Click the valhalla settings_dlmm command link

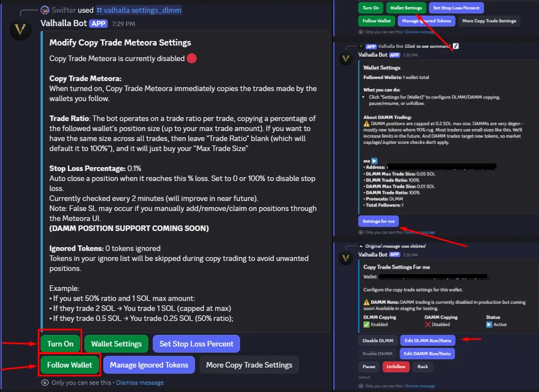(x=139, y=11)
